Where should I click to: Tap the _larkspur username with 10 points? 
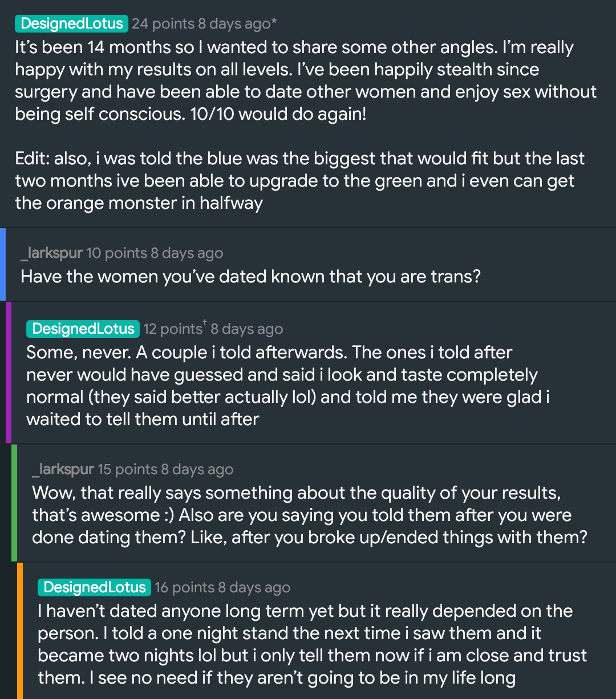pyautogui.click(x=52, y=253)
